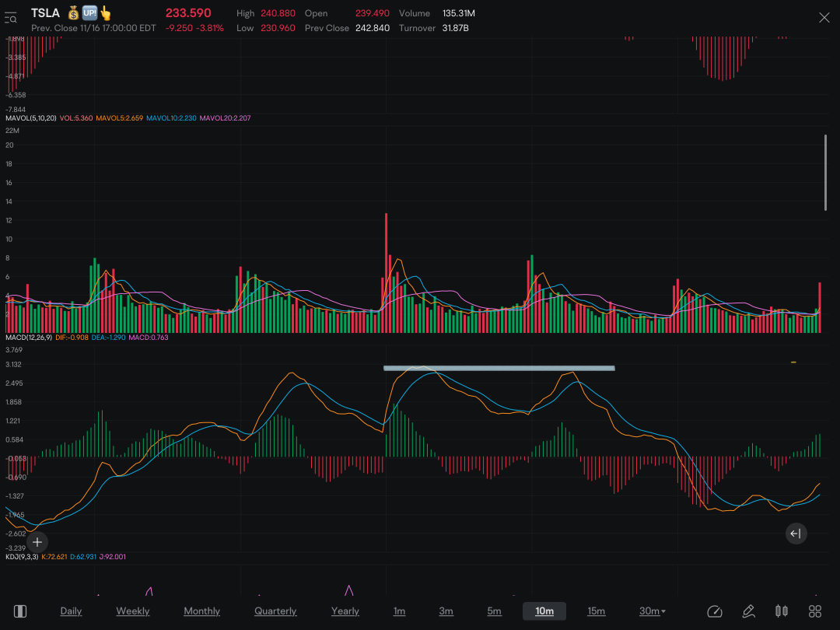This screenshot has width=840, height=630.
Task: Click the KDJ(9,3,3) indicator label
Action: coord(22,557)
